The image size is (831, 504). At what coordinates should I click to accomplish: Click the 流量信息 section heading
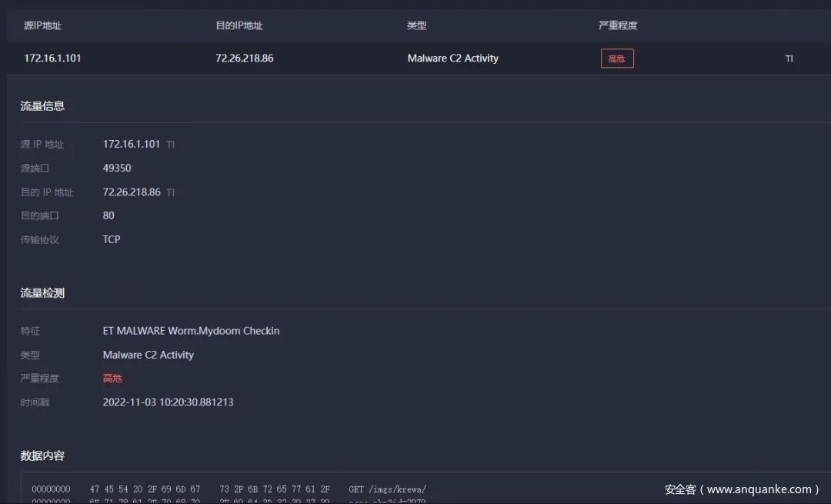(x=42, y=106)
